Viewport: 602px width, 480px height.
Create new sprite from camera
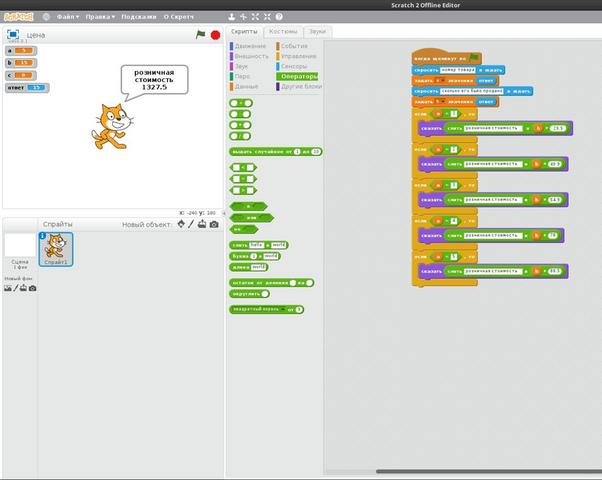pyautogui.click(x=214, y=224)
